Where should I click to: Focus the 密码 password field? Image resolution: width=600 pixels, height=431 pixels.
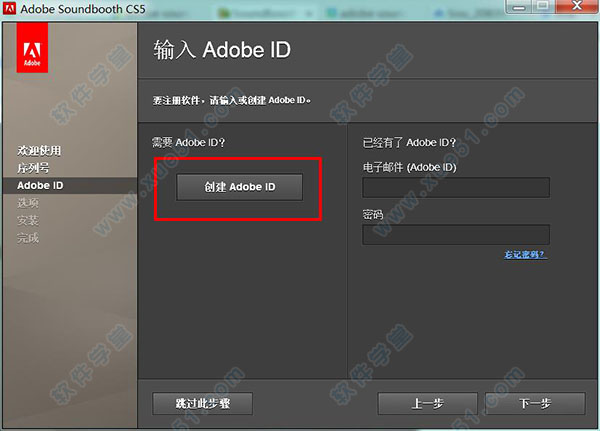tap(456, 235)
